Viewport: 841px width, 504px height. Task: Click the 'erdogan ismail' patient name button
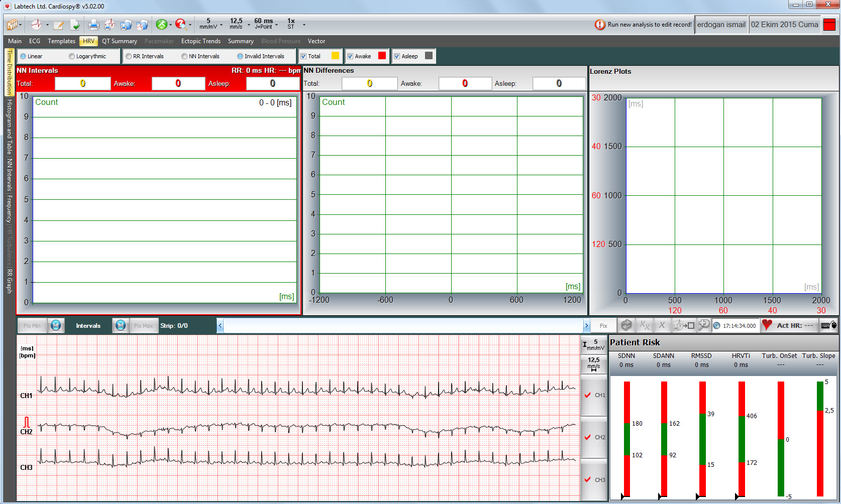click(x=721, y=25)
